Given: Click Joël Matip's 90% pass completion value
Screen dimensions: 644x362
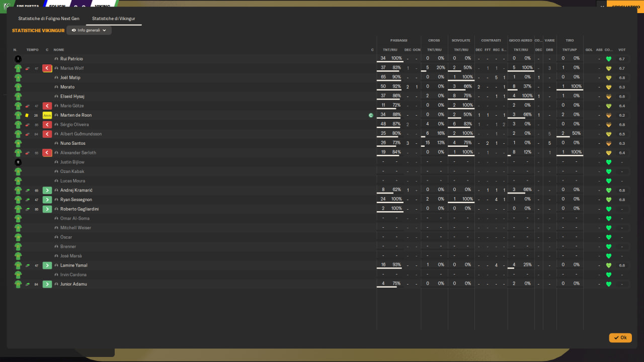Looking at the screenshot, I should 397,77.
